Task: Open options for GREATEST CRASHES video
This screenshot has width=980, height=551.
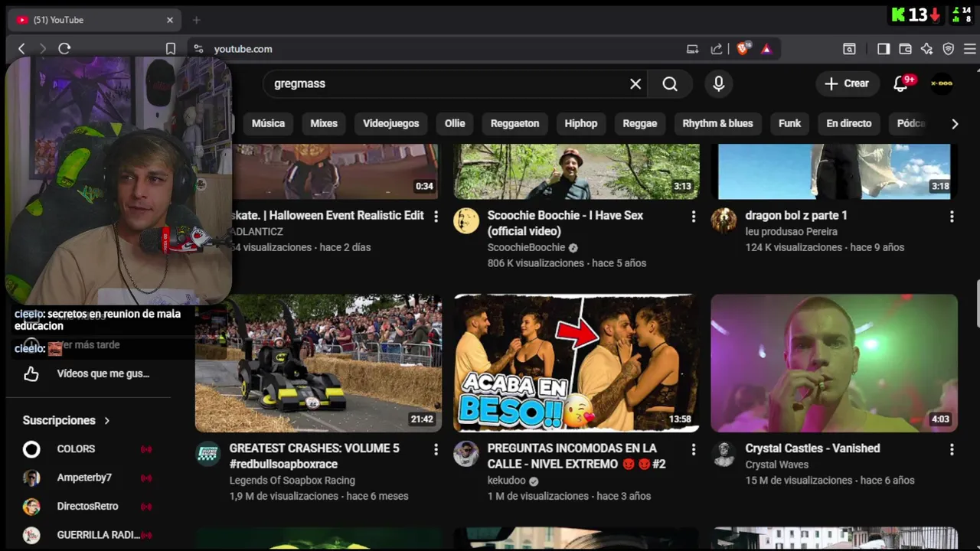Action: [x=436, y=450]
